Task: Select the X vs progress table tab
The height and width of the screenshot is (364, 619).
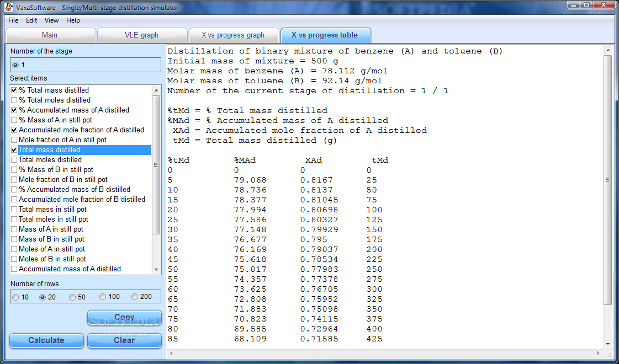Action: pos(325,35)
